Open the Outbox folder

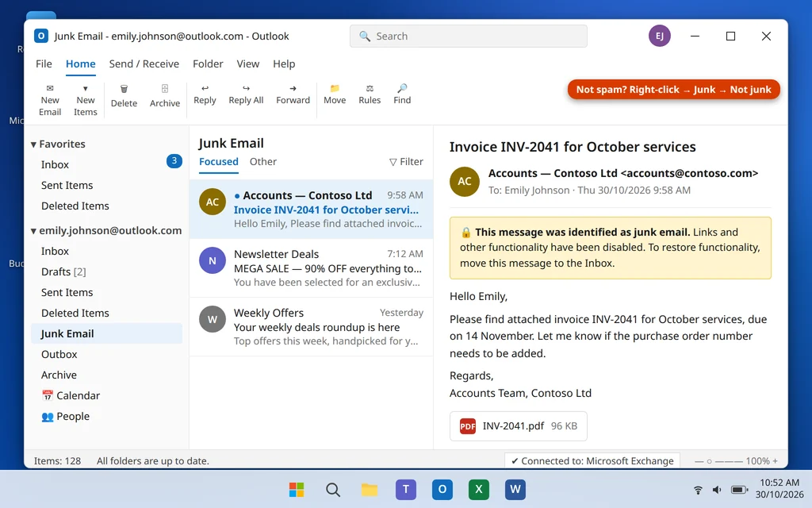coord(106,354)
